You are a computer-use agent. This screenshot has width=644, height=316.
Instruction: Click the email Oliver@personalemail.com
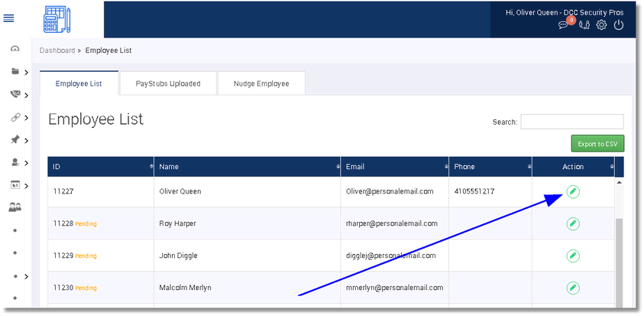[x=390, y=191]
